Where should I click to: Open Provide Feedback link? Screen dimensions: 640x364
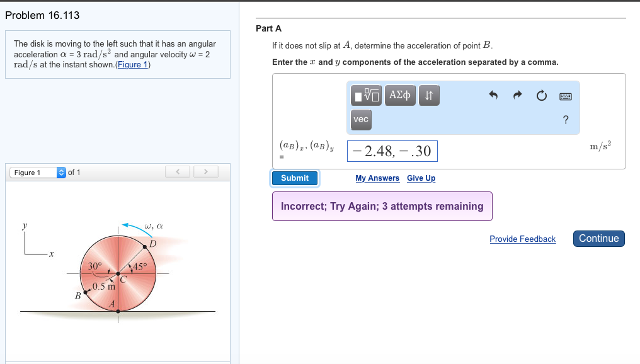click(x=523, y=239)
